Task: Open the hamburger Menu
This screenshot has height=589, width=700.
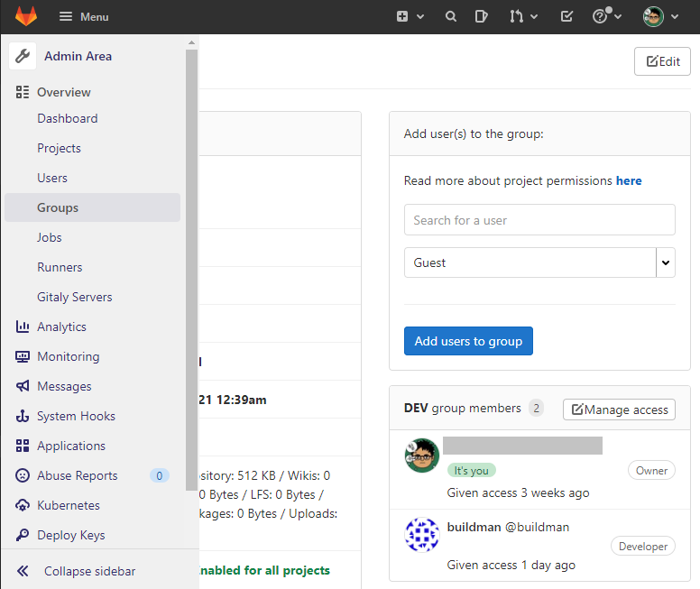Action: click(84, 17)
